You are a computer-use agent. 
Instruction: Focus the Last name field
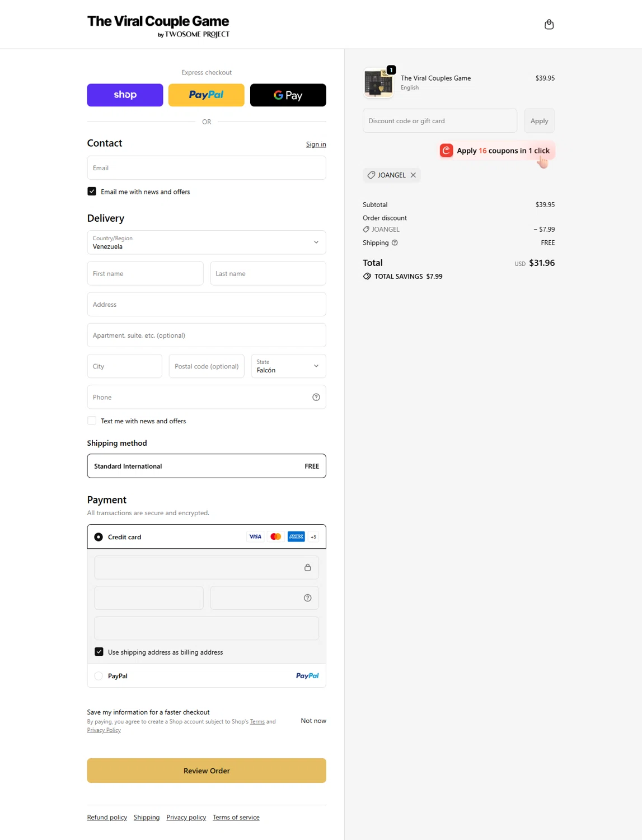[x=268, y=273]
